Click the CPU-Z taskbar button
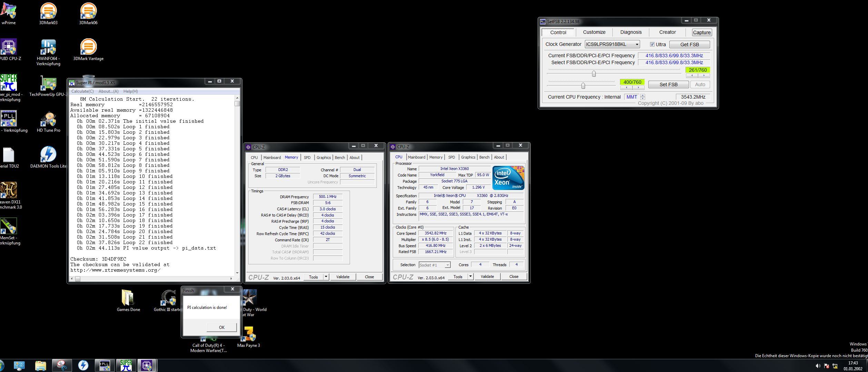Image resolution: width=868 pixels, height=372 pixels. (147, 365)
